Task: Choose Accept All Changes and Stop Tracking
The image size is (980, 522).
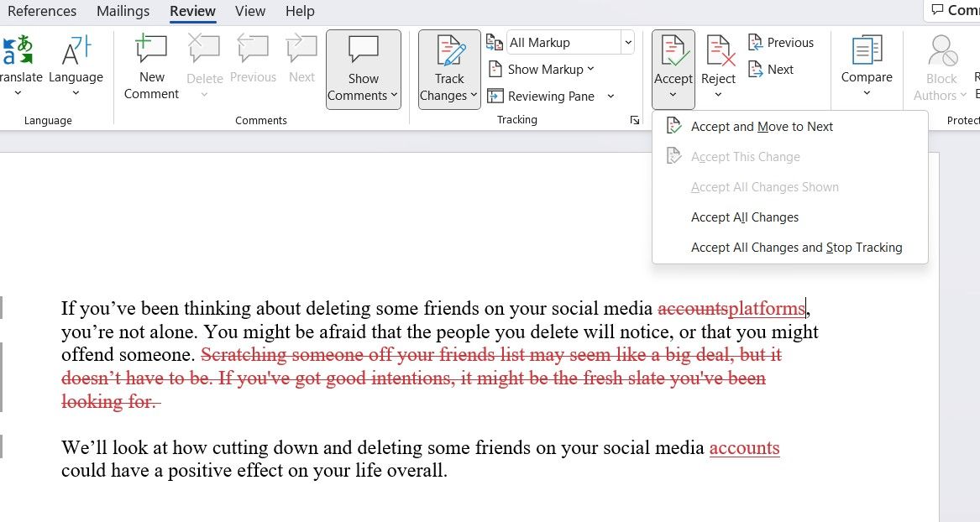Action: (x=790, y=248)
